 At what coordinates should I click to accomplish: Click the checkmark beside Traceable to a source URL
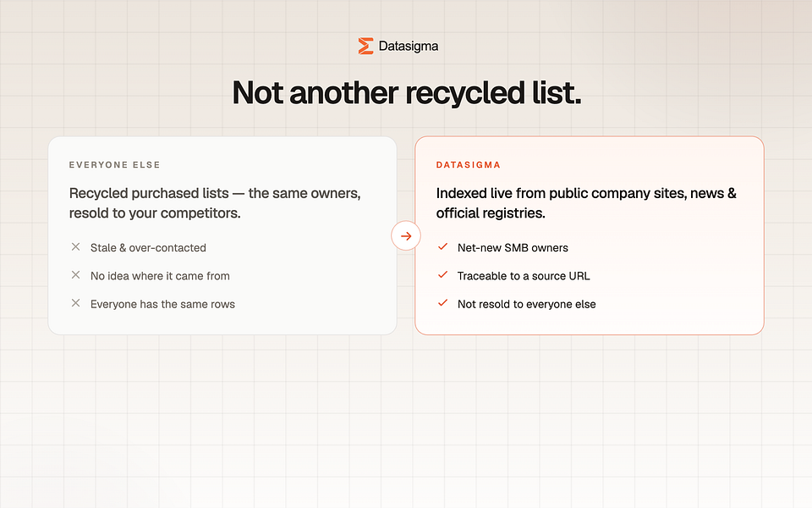(442, 274)
